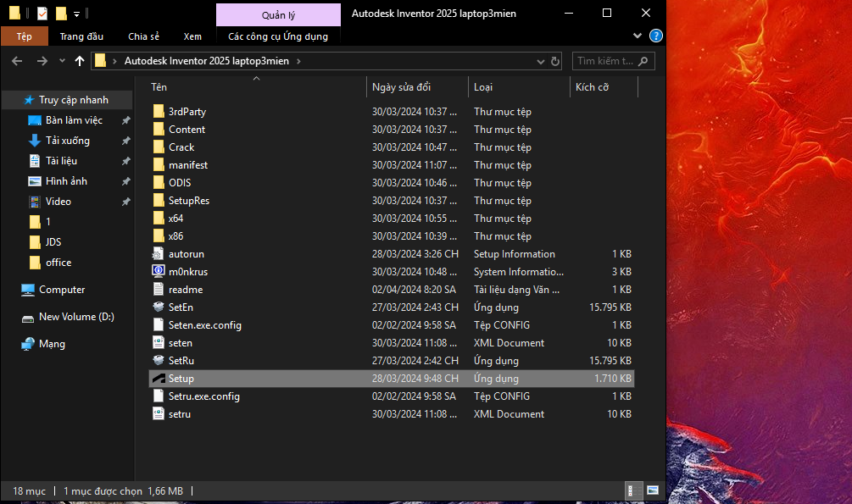Image resolution: width=852 pixels, height=504 pixels.
Task: Unpin Tải xuống from quick access
Action: 125,141
